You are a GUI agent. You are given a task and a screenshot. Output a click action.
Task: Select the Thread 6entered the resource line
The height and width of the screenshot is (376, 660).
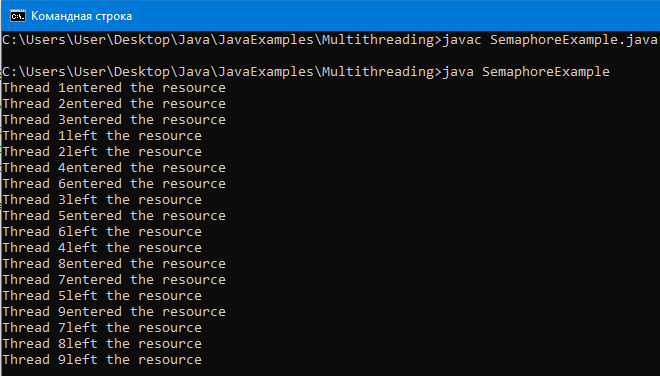tap(114, 184)
